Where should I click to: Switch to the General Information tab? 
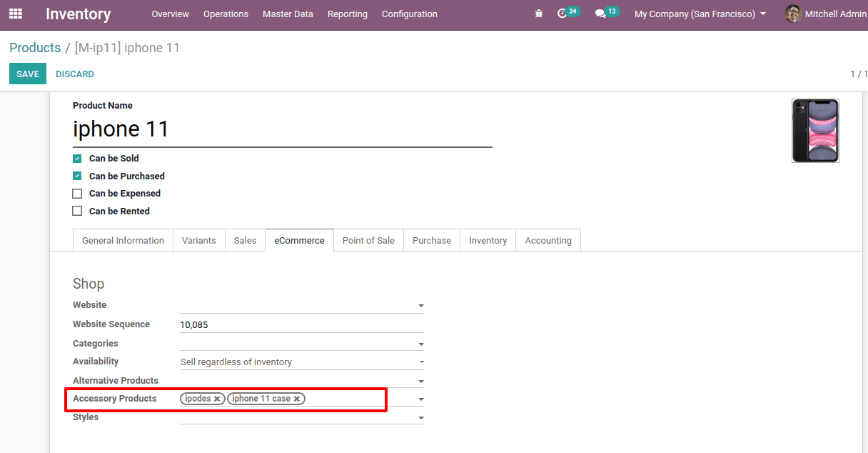coord(123,240)
